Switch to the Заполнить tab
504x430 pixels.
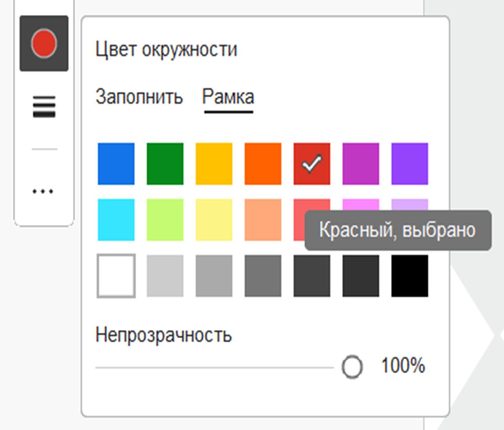click(139, 96)
